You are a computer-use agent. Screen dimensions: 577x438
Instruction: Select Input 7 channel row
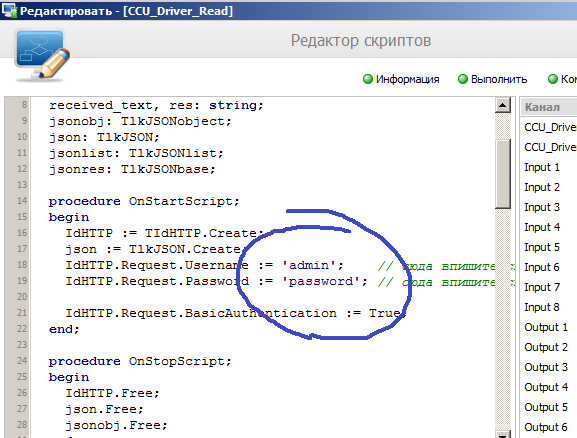549,287
